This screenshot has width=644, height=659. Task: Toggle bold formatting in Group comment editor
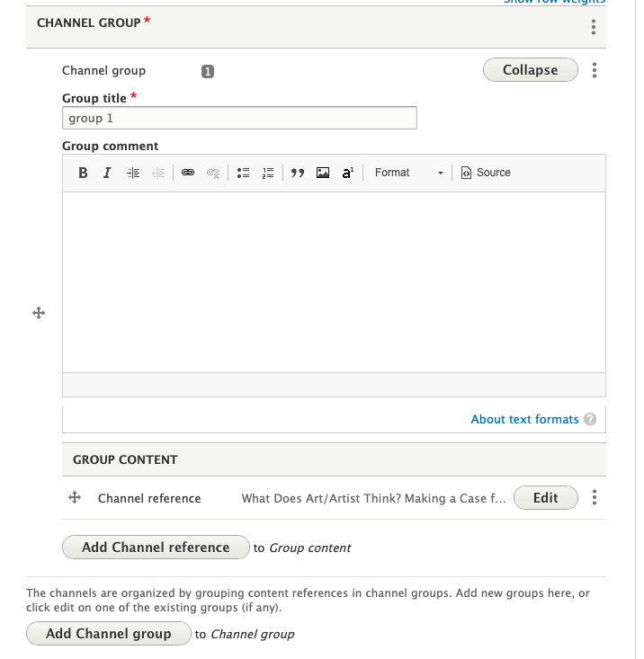point(83,173)
